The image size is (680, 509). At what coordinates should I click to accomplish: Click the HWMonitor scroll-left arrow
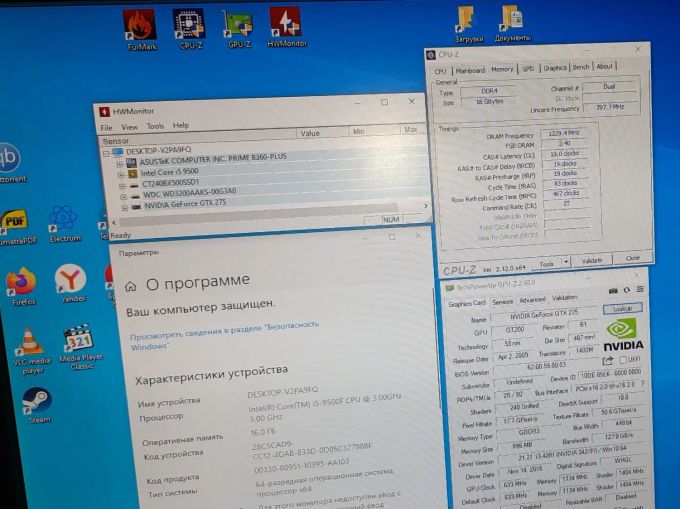click(x=114, y=222)
